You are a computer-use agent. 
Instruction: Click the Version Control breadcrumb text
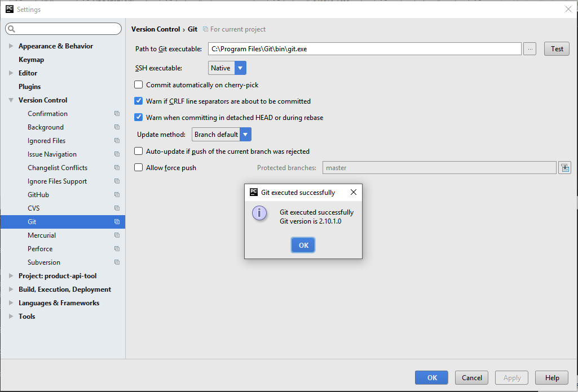156,29
